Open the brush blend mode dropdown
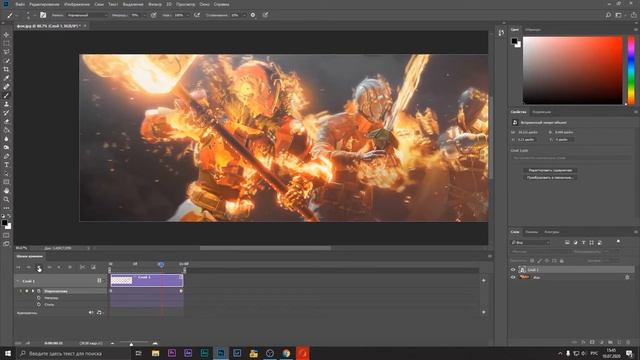 pyautogui.click(x=87, y=15)
